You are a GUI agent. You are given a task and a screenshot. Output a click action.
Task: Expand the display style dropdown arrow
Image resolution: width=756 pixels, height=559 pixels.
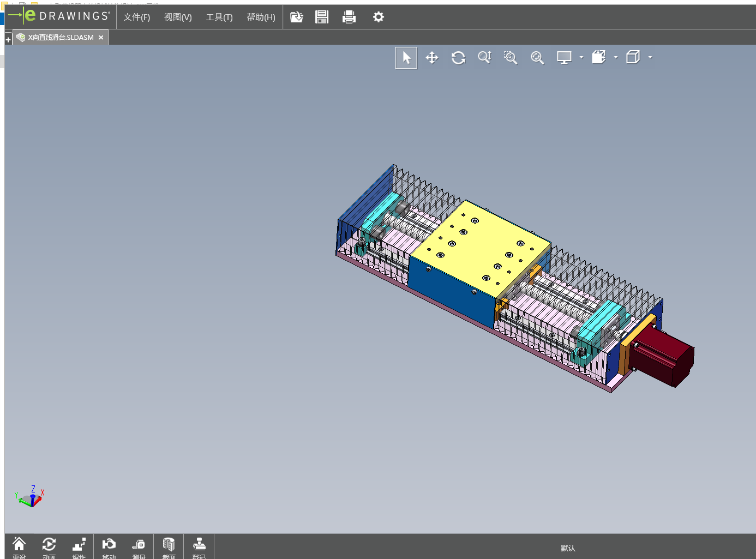(x=581, y=57)
